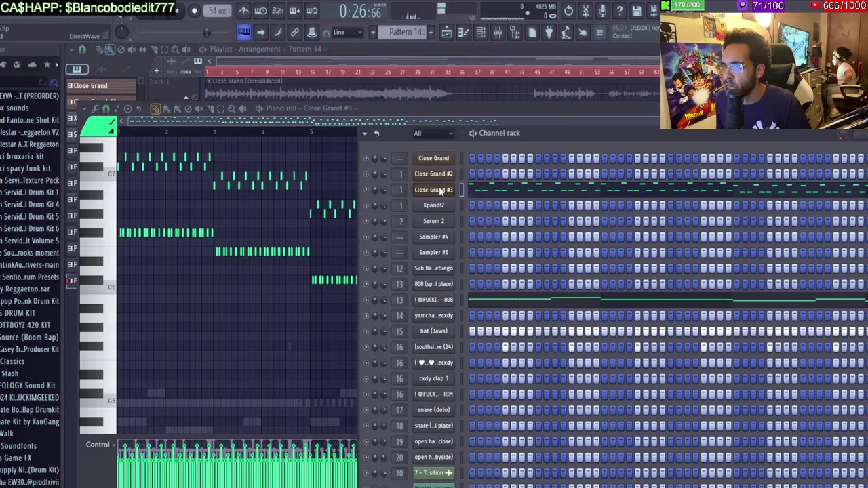
Task: Open the help question mark icon
Action: click(619, 11)
